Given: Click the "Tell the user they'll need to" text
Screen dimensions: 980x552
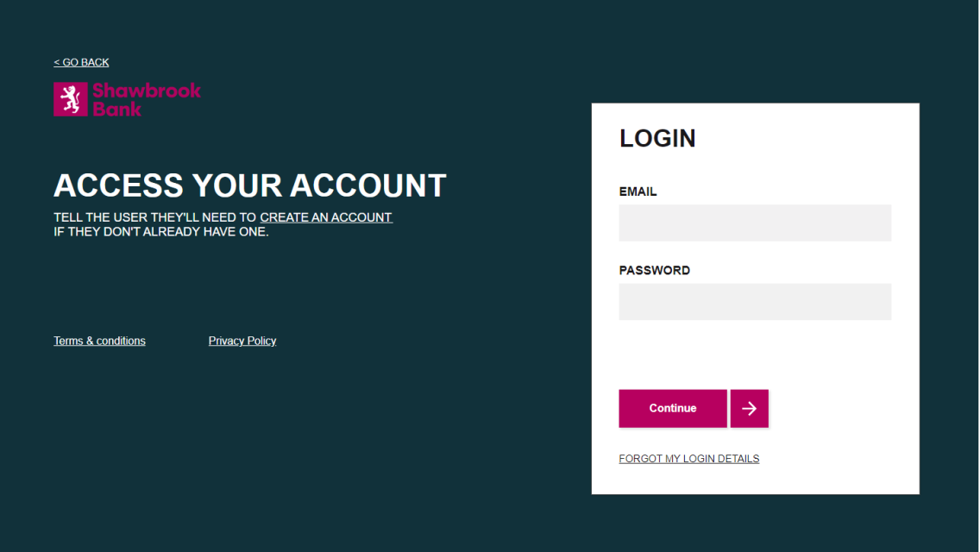Looking at the screenshot, I should (x=155, y=217).
